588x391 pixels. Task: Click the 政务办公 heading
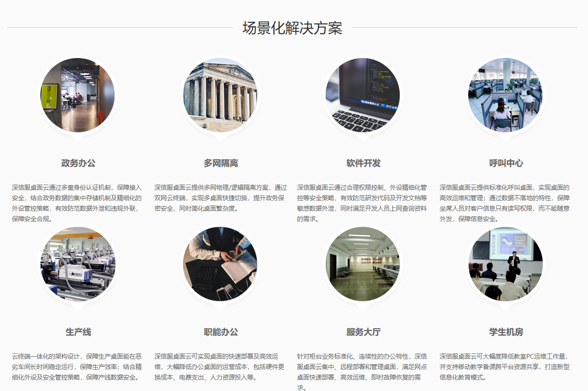[x=78, y=163]
